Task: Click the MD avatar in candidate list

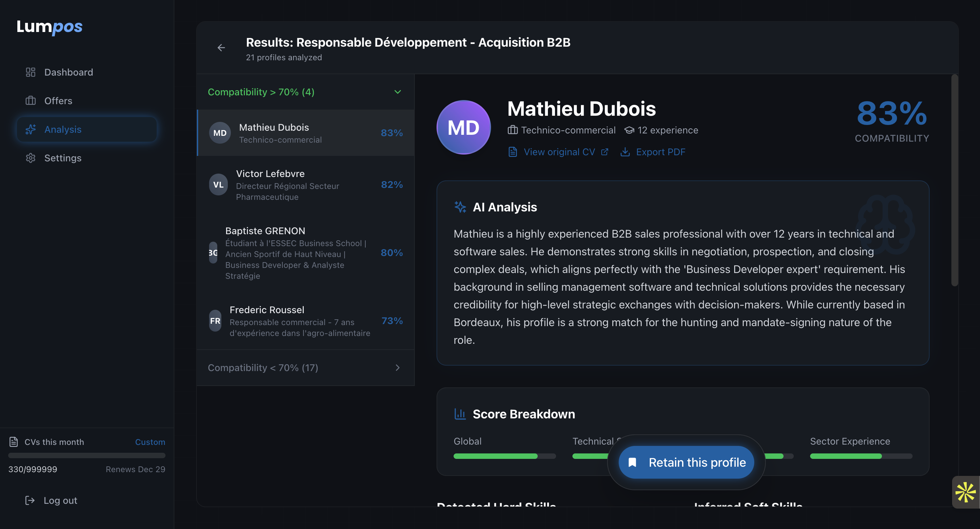Action: coord(220,133)
